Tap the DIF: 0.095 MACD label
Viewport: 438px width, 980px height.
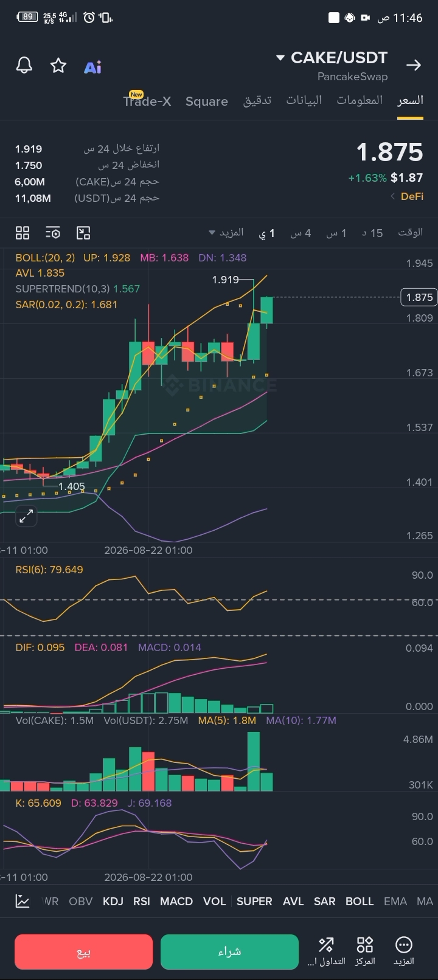(x=40, y=647)
